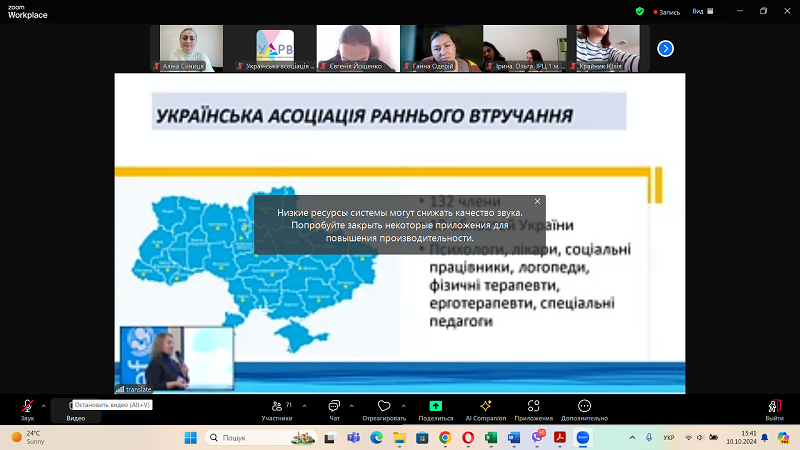Open Opera browser from the taskbar

click(x=468, y=438)
